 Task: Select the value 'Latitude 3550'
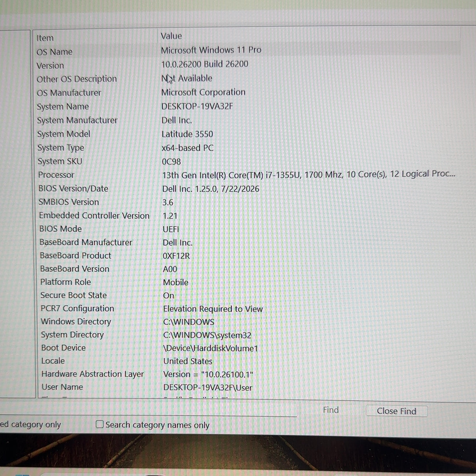(187, 134)
